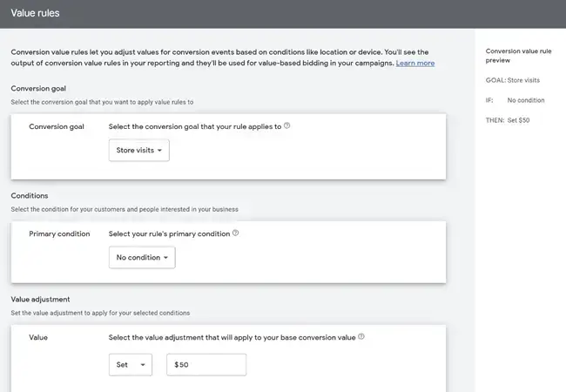
Task: Click help icon beside conversion goal prompt
Action: [x=287, y=126]
